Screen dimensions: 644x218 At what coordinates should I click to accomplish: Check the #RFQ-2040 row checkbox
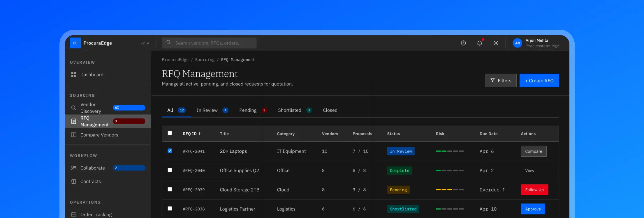pos(170,170)
